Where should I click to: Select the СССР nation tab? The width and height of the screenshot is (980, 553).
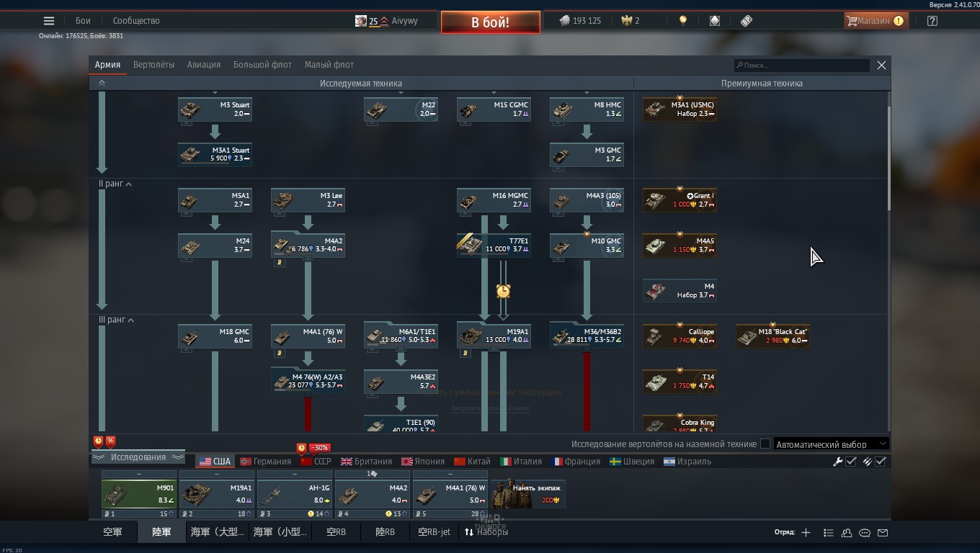click(316, 462)
